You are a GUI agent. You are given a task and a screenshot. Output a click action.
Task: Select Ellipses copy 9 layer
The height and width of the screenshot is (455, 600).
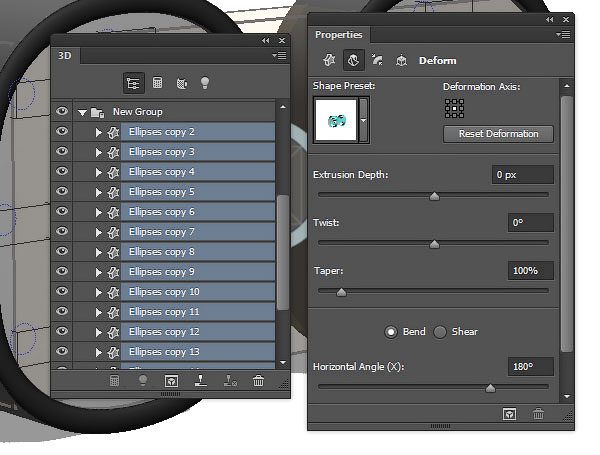pos(198,272)
